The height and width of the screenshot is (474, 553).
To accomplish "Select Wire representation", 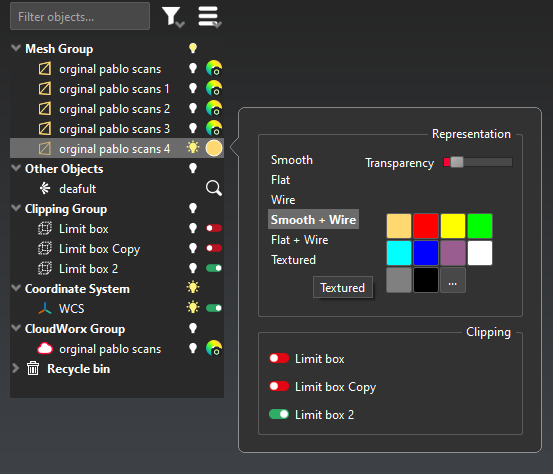I will click(283, 200).
